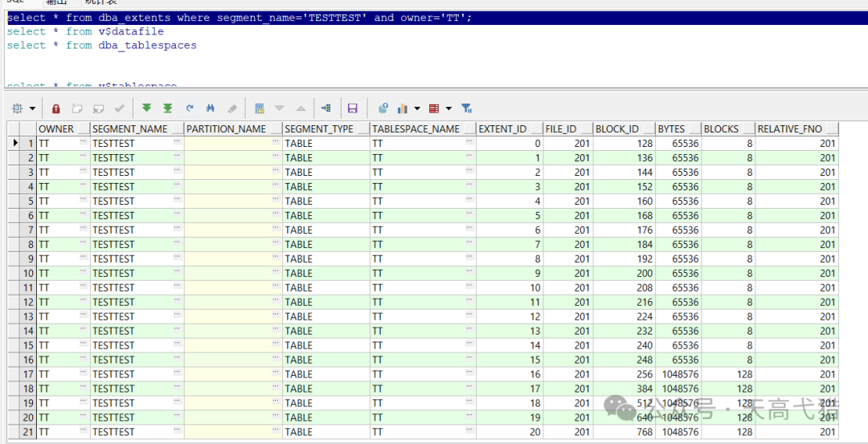Select row 17 via its row number
Image resolution: width=868 pixels, height=444 pixels.
pos(27,374)
